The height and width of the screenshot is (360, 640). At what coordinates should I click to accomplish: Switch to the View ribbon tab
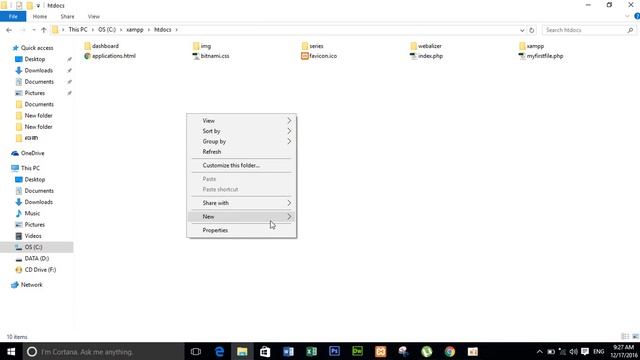tap(93, 16)
